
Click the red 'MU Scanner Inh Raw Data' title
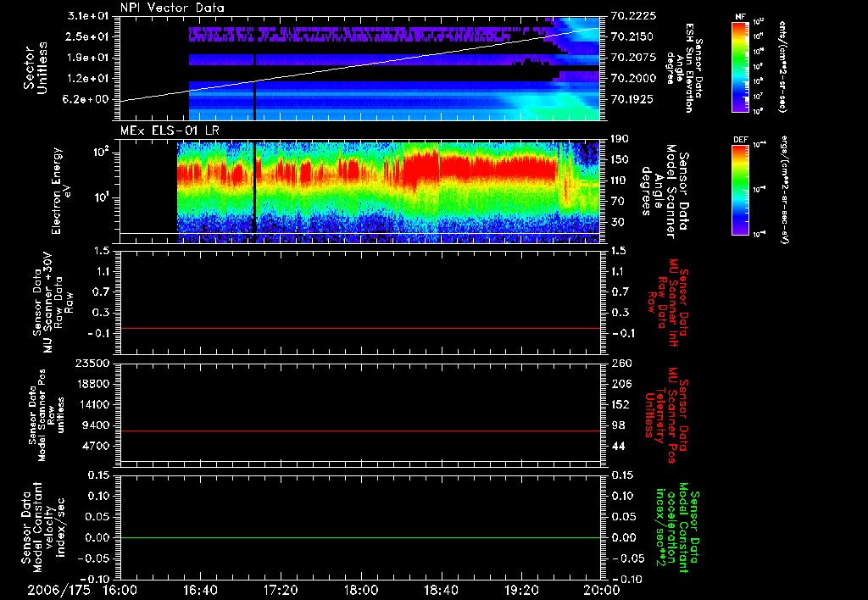click(668, 303)
